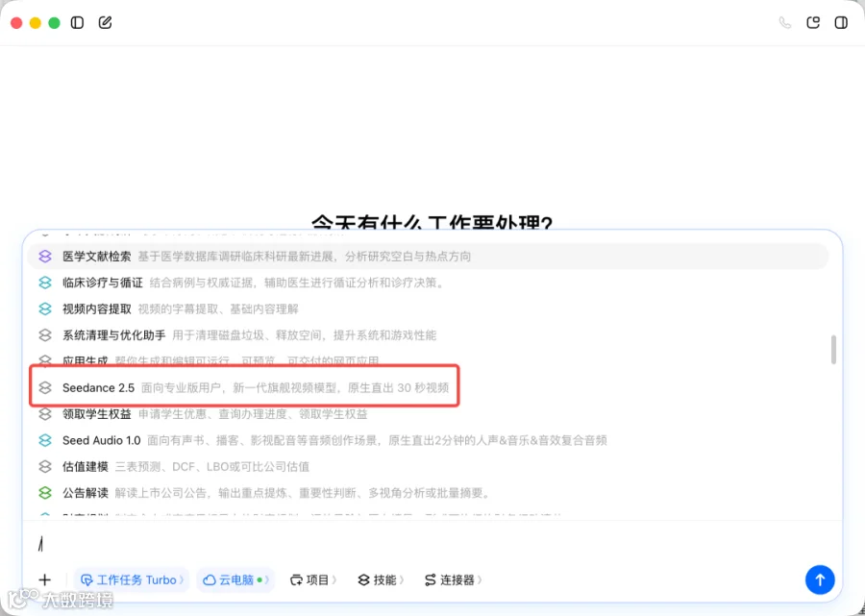Screen dimensions: 865x616
Task: Open 工作任务 Turbo mode selector
Action: (132, 579)
